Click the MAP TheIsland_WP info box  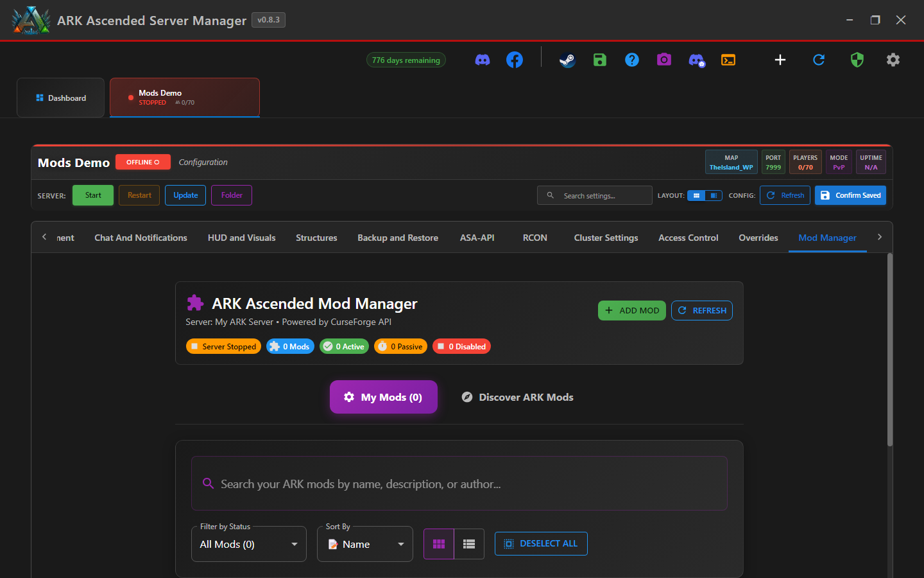point(732,162)
